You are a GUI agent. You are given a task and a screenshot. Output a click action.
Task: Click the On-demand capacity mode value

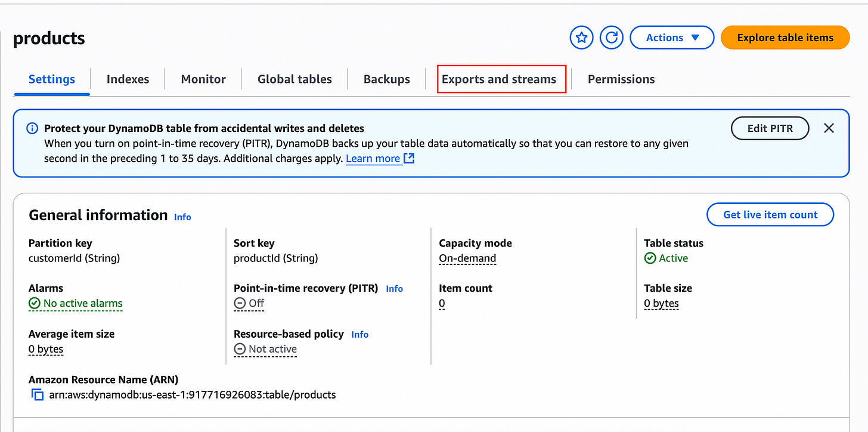[467, 258]
